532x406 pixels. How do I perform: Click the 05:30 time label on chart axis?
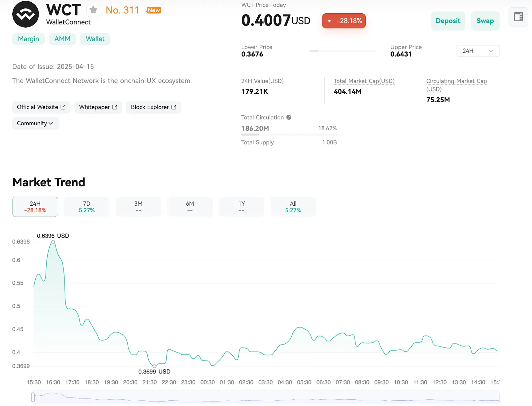coord(304,382)
